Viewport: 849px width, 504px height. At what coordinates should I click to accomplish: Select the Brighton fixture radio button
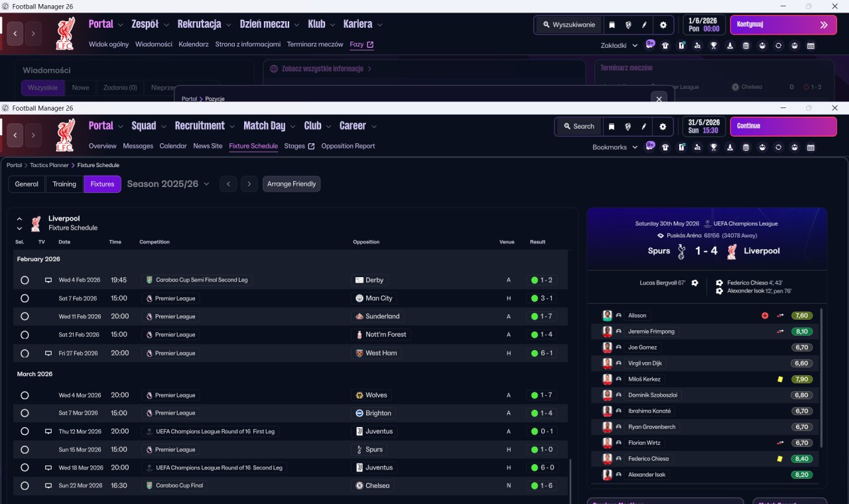pos(25,413)
